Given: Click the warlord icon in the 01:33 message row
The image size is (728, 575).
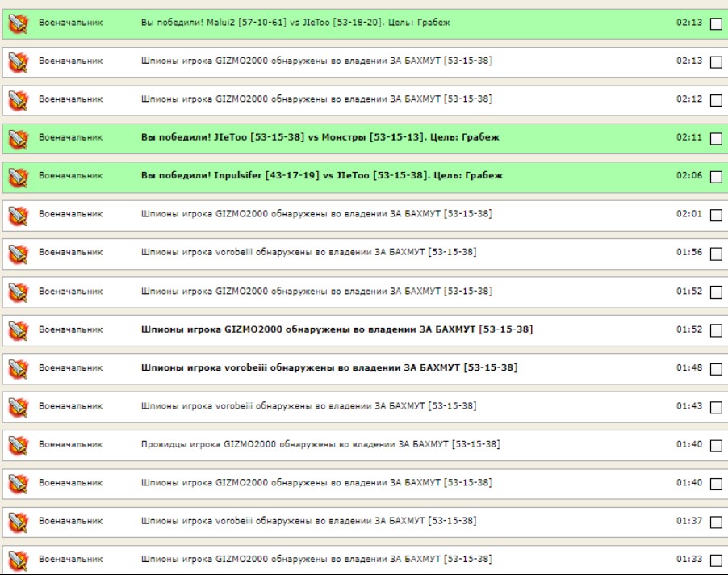Looking at the screenshot, I should [x=18, y=560].
